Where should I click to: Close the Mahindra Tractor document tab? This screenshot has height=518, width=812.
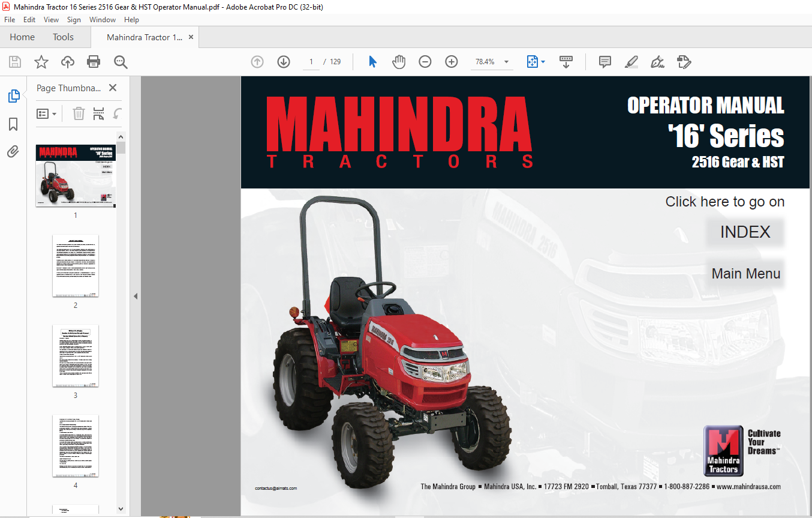(x=191, y=37)
